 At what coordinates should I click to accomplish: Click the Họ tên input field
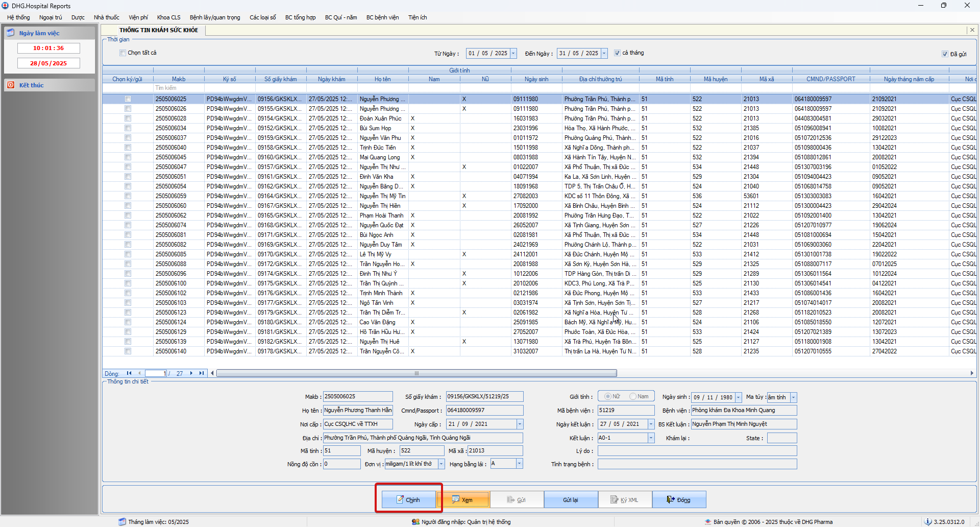(x=358, y=411)
